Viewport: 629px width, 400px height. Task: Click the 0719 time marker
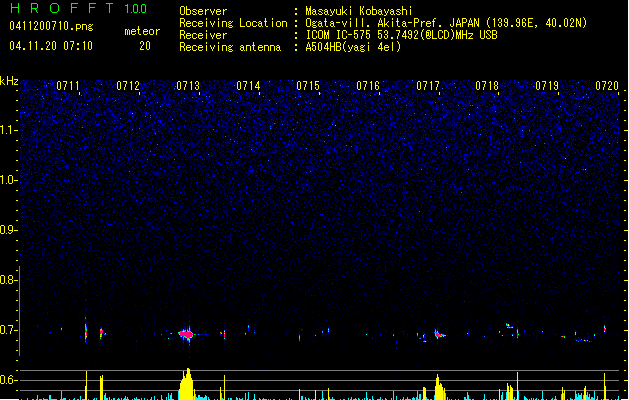tap(547, 86)
